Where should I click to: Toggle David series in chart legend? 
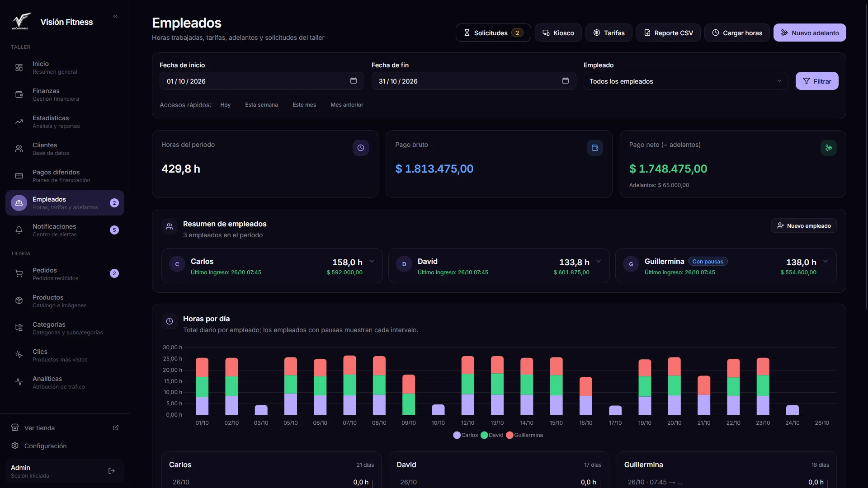coord(492,435)
